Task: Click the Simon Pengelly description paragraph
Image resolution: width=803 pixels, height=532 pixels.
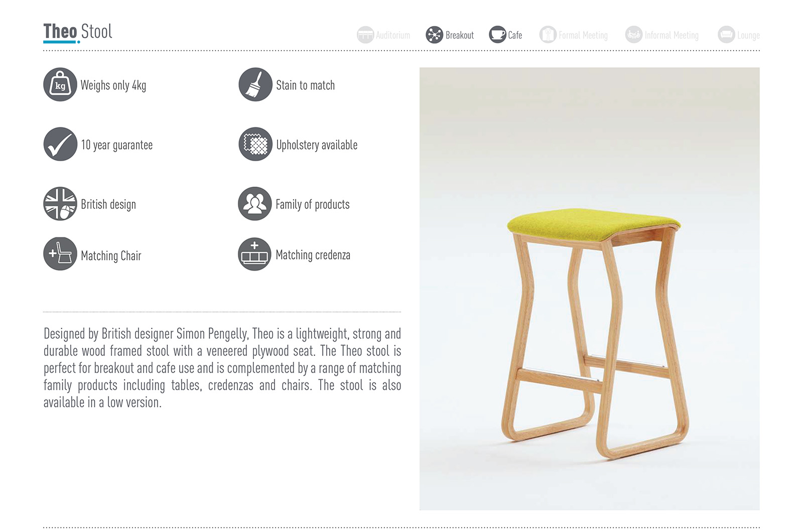Action: click(222, 368)
